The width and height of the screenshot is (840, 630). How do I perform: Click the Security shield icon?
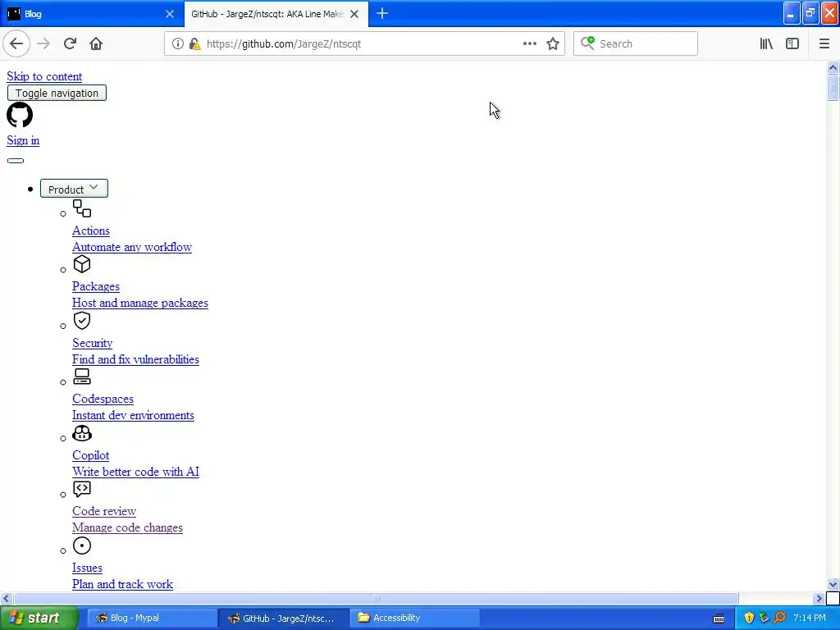coord(82,321)
